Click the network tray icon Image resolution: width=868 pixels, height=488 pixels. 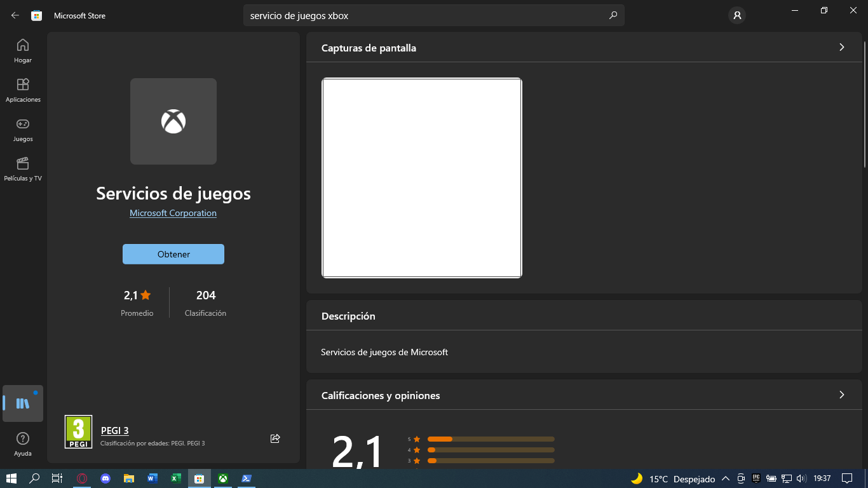point(787,478)
